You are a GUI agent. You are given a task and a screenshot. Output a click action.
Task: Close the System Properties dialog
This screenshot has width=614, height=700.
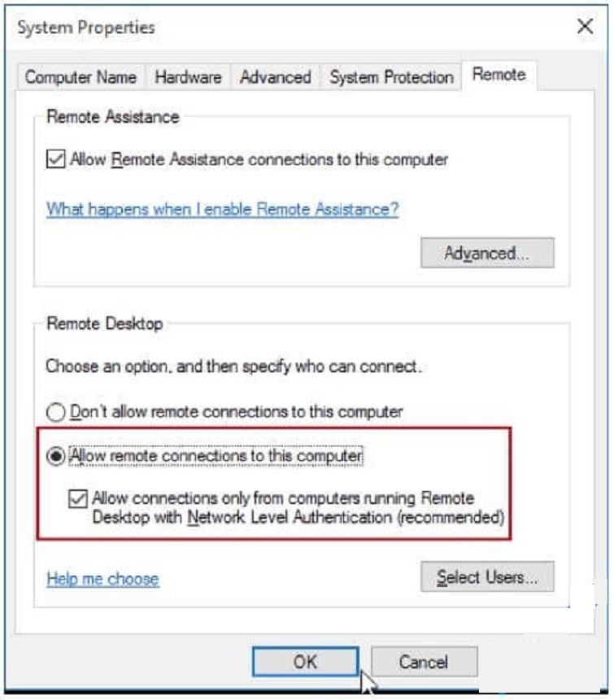click(x=585, y=27)
